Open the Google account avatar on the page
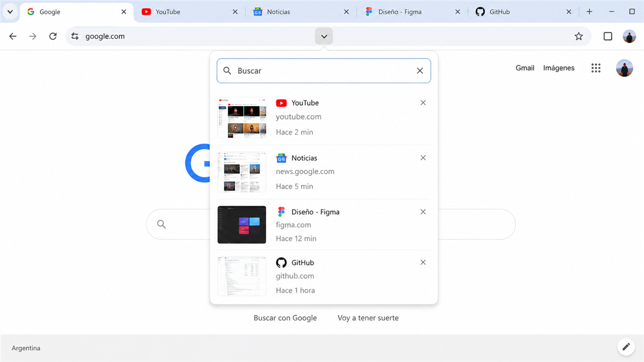 [625, 68]
